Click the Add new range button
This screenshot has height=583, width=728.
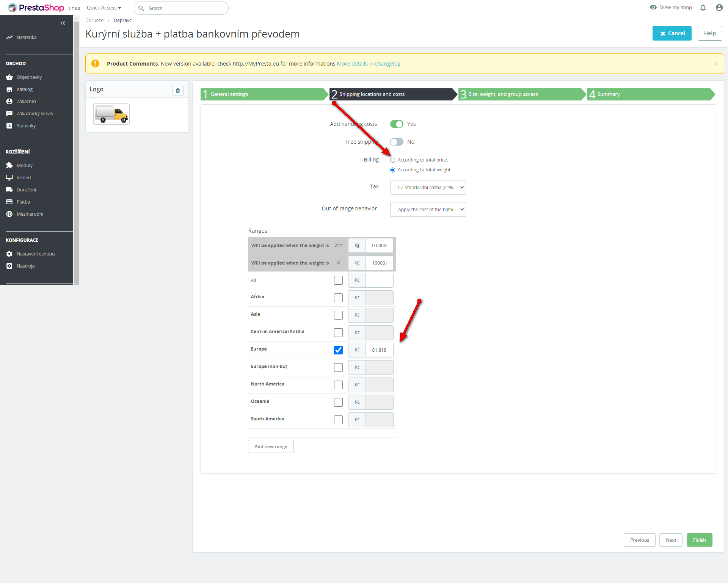271,446
